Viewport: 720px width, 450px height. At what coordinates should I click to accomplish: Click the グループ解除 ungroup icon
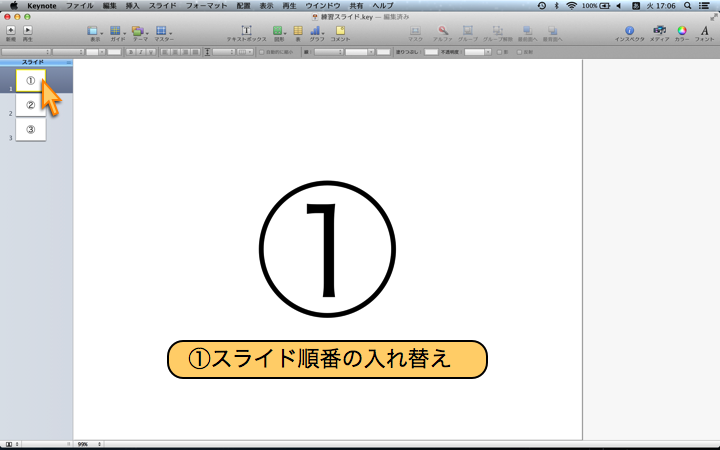tap(497, 33)
